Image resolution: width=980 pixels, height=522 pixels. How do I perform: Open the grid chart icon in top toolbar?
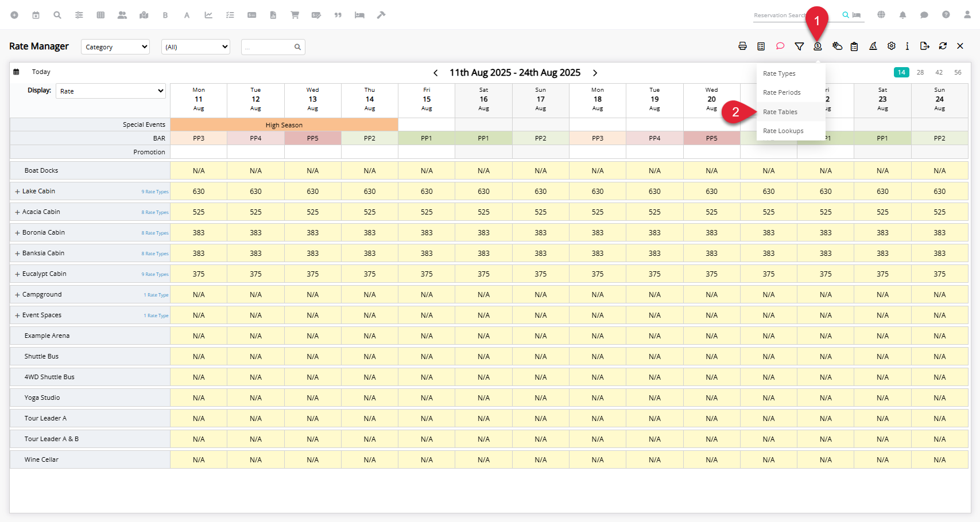[100, 15]
